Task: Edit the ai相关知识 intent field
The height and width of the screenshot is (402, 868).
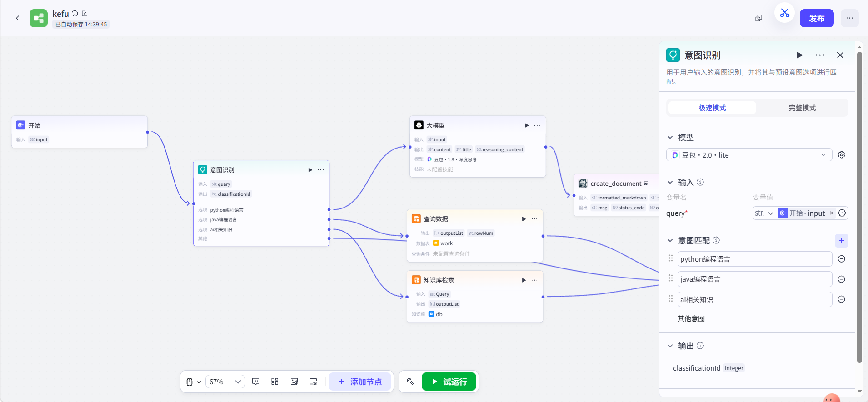Action: tap(755, 299)
